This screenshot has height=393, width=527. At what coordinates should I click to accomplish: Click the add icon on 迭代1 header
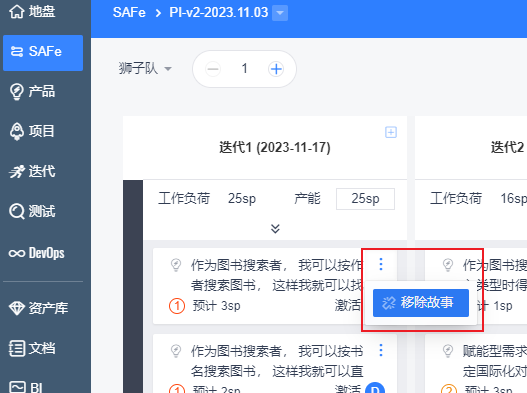(x=391, y=132)
